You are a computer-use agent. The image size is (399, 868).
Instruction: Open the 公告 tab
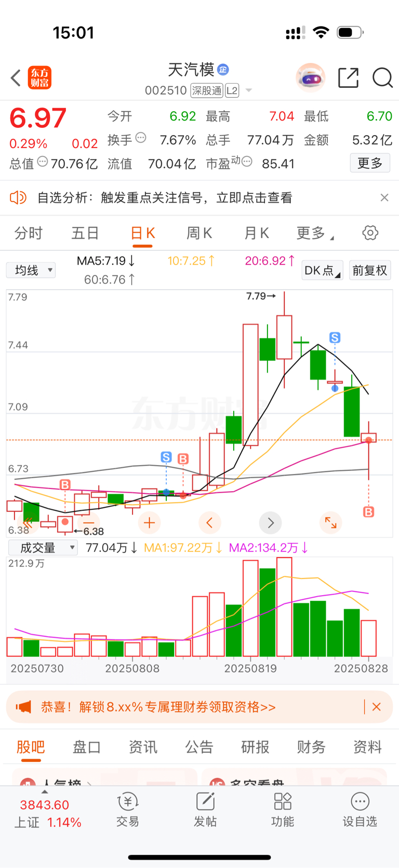(x=199, y=747)
